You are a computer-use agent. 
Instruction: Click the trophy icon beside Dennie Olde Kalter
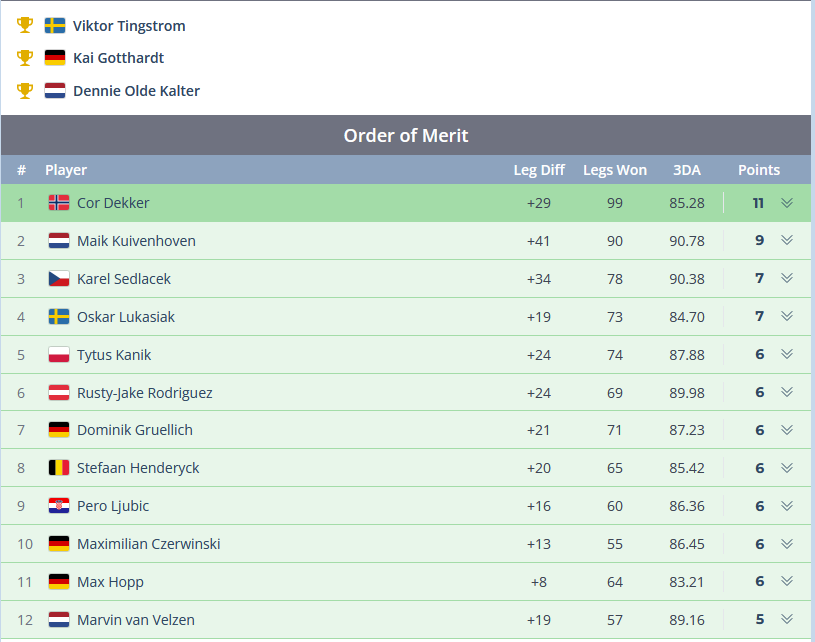[x=25, y=91]
